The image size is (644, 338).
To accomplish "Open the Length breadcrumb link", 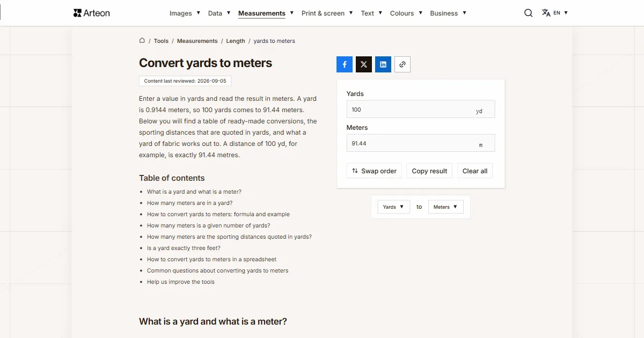I will pos(236,41).
